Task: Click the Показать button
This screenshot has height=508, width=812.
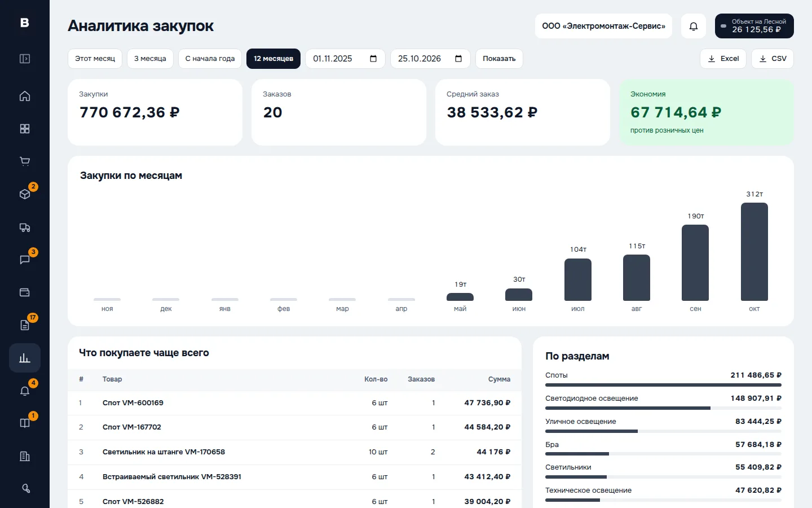Action: (499, 59)
